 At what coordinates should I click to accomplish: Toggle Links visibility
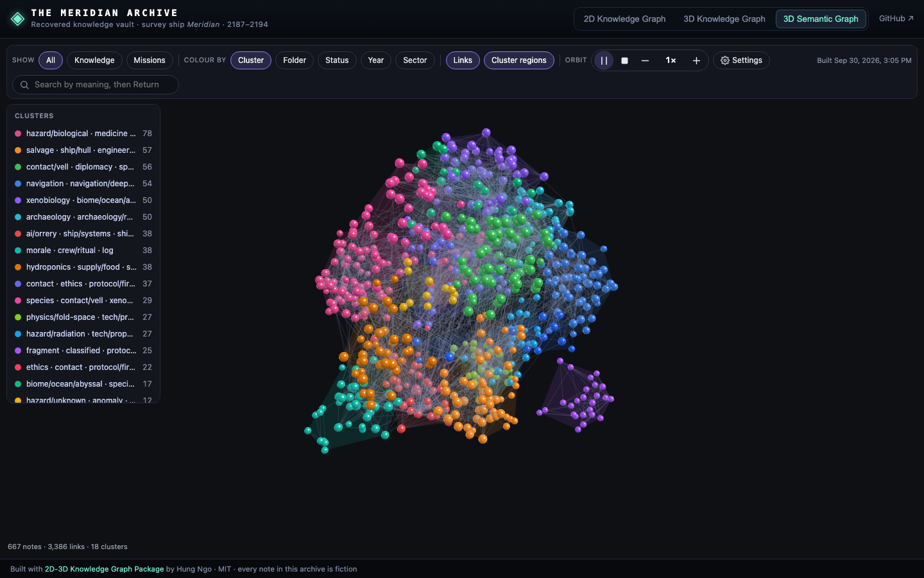[463, 60]
